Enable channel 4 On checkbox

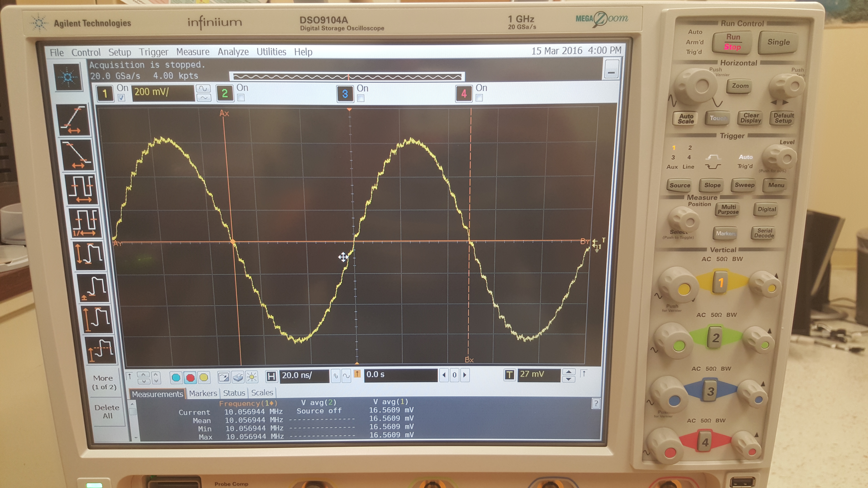tap(479, 98)
